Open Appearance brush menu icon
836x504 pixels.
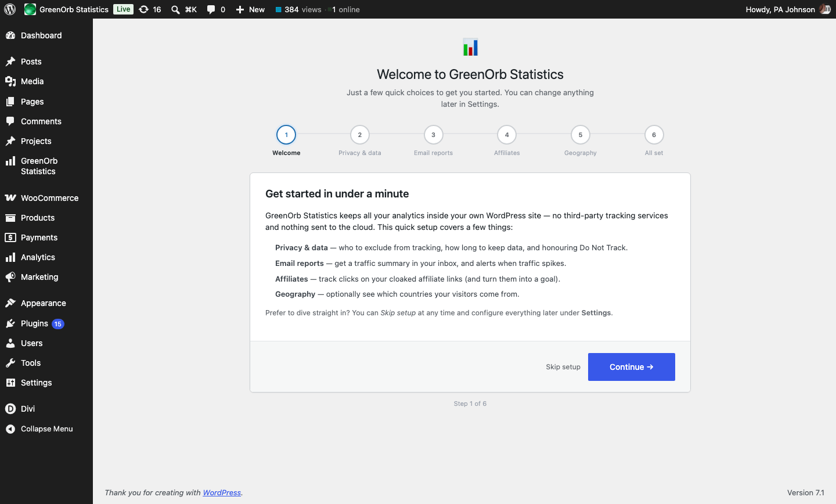point(10,303)
